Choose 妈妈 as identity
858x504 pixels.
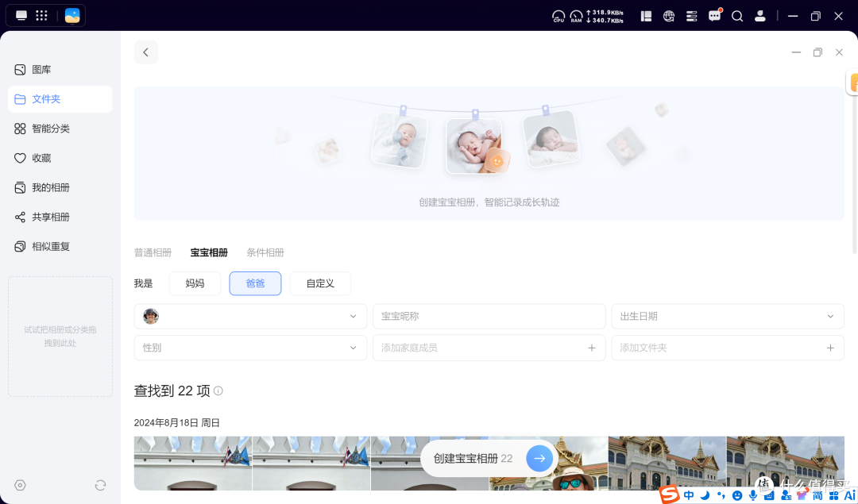195,283
